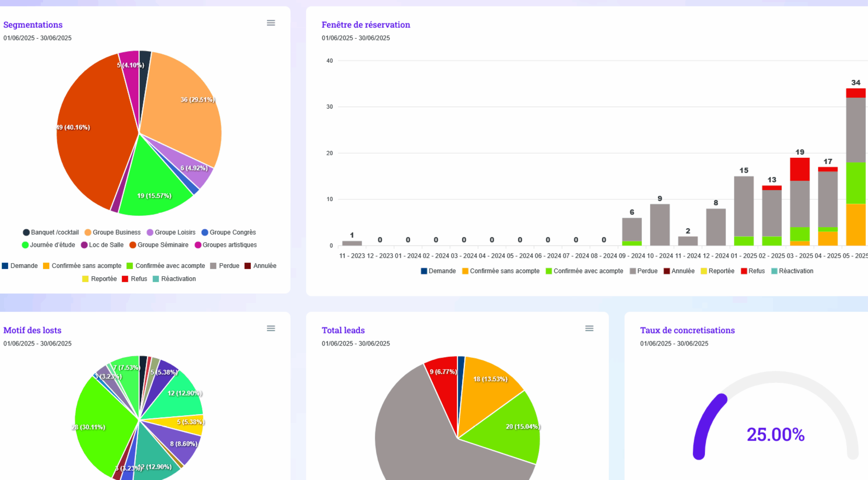Click the Motif des losts title
This screenshot has height=480, width=868.
tap(32, 330)
